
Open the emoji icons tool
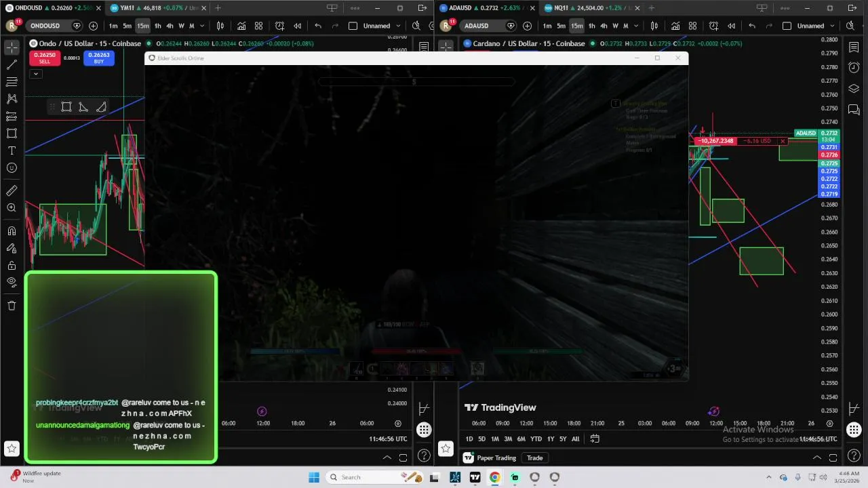tap(12, 167)
